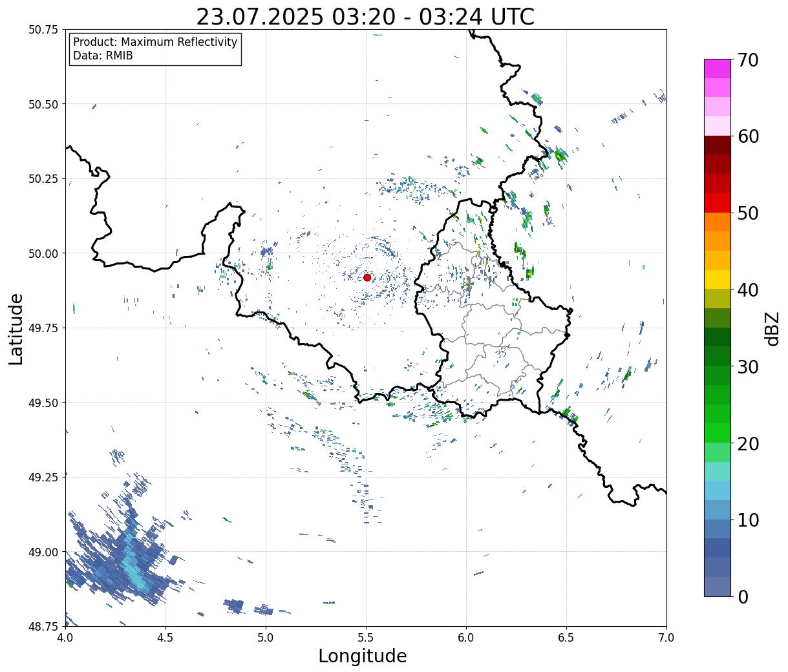
Task: Click the 10 value on colorbar
Action: click(748, 520)
